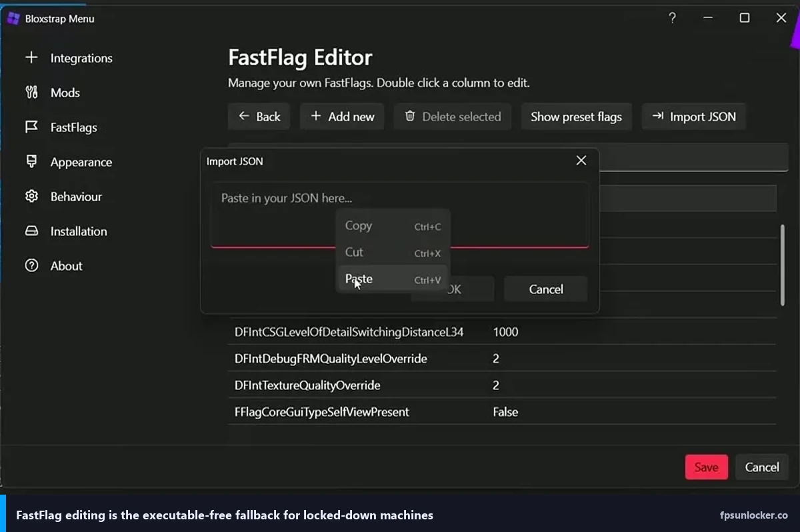The image size is (800, 532).
Task: Choose Cut from the context menu
Action: click(393, 253)
